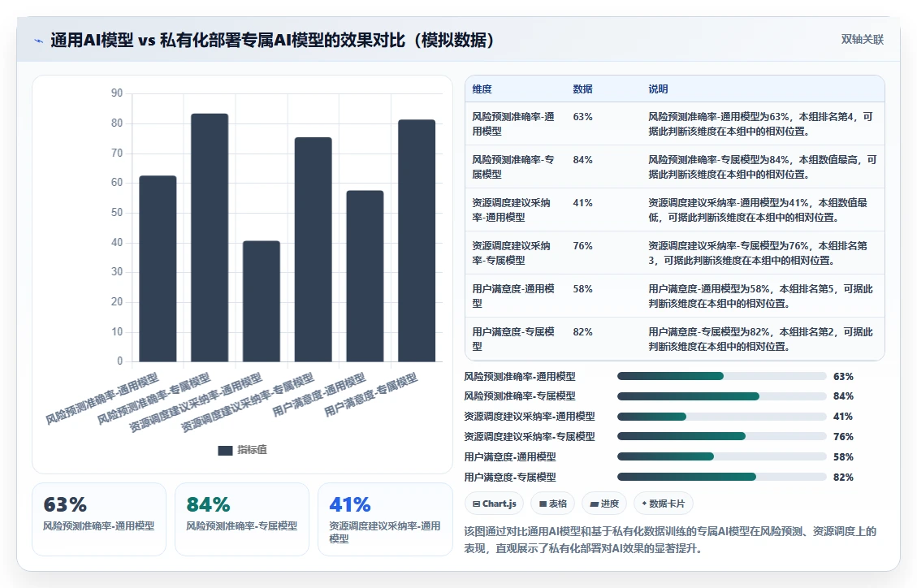917x588 pixels.
Task: Click the summary paragraph starting 该图通过对比
Action: [x=670, y=539]
